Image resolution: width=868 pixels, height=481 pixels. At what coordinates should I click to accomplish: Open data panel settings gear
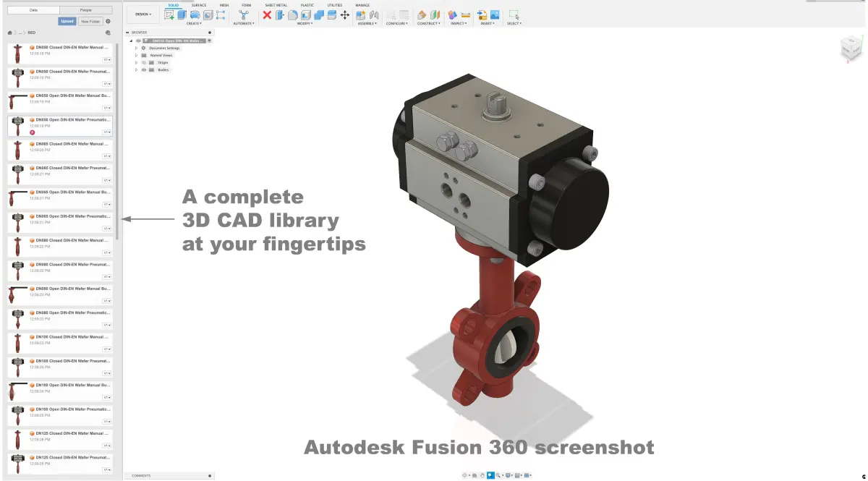108,21
